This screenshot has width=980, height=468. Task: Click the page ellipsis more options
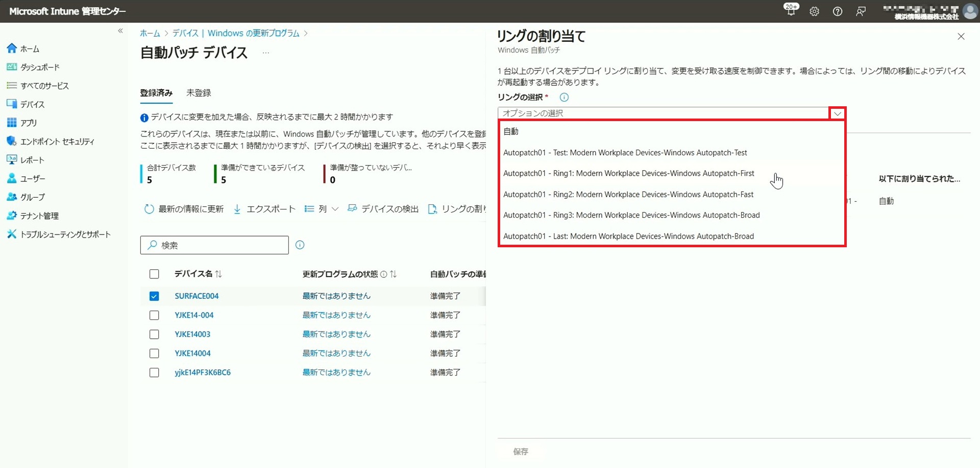[x=266, y=53]
